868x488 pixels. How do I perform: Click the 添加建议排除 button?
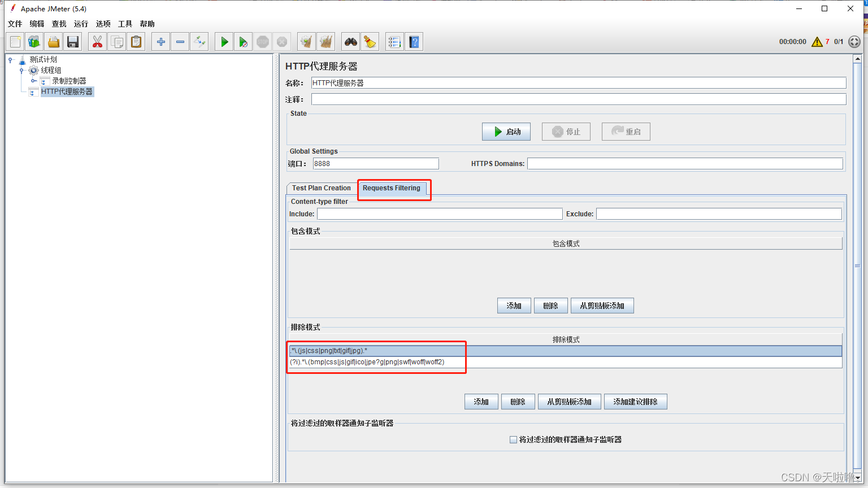(x=636, y=402)
